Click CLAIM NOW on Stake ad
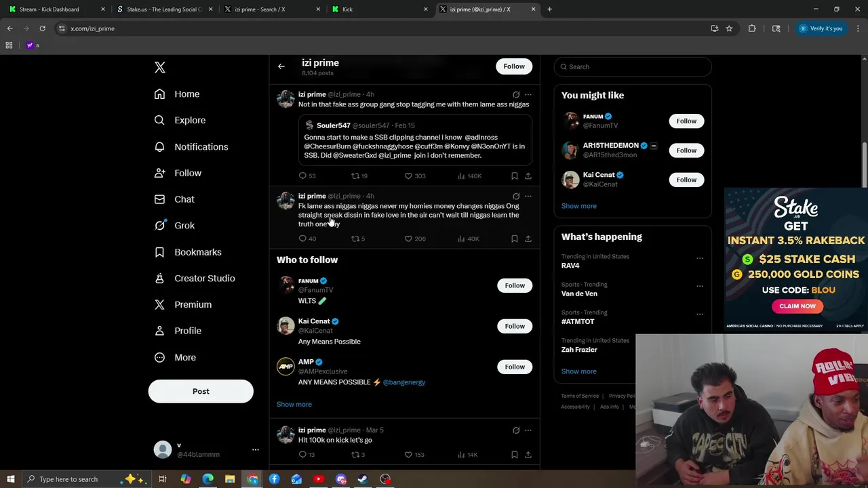This screenshot has width=868, height=488. pos(797,306)
